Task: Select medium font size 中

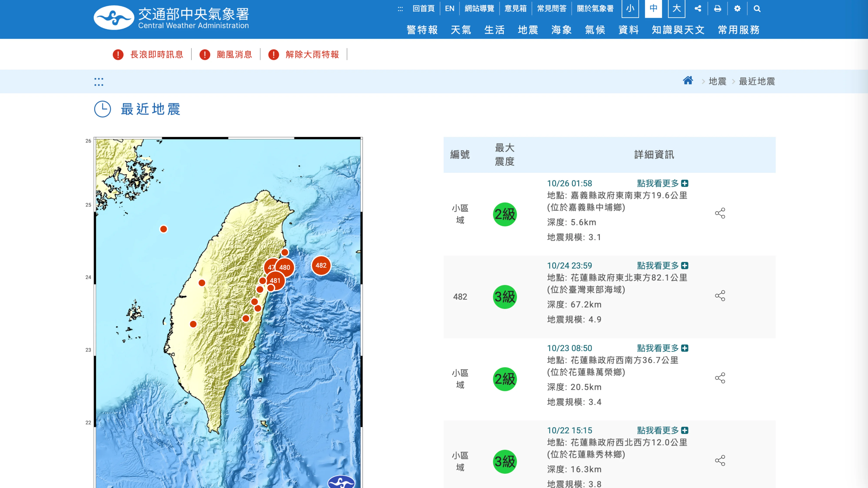Action: click(x=653, y=9)
